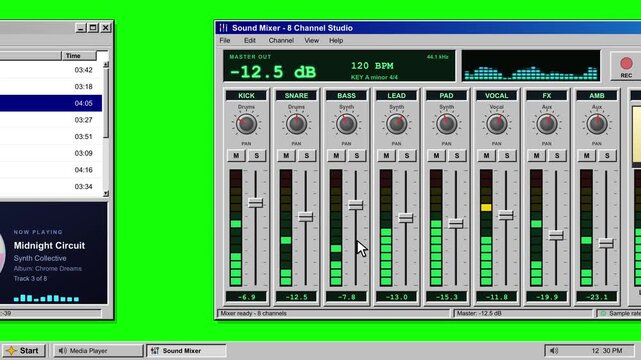Click the Midnight Circuit now playing title
The width and height of the screenshot is (641, 360).
tap(49, 246)
